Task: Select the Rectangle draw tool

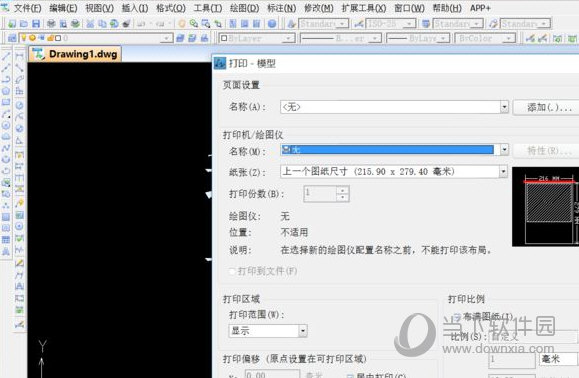Action: click(6, 102)
